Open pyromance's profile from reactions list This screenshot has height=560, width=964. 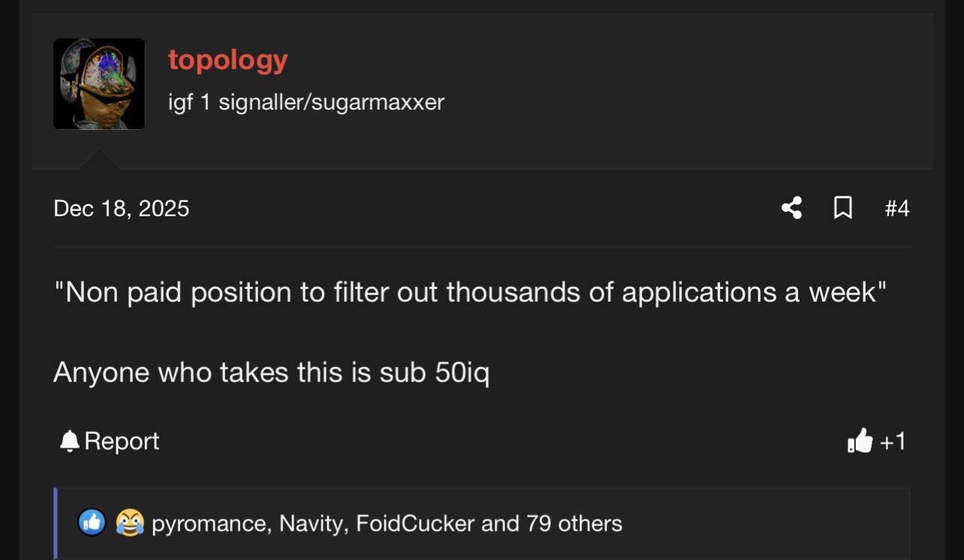[209, 523]
